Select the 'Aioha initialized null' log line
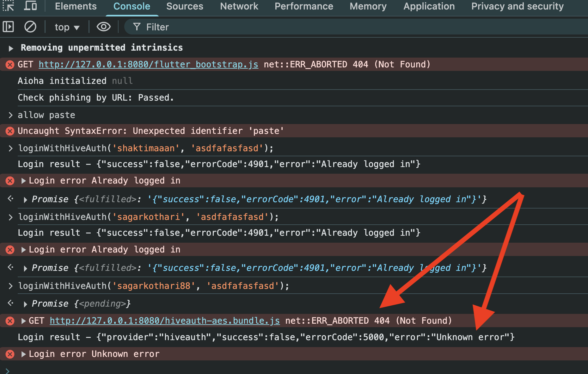Viewport: 588px width, 374px height. [x=75, y=81]
